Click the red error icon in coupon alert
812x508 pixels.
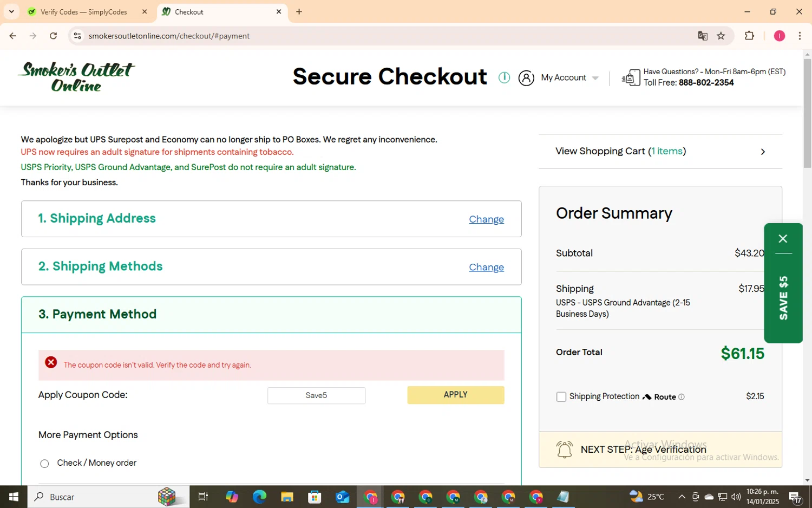coord(51,362)
